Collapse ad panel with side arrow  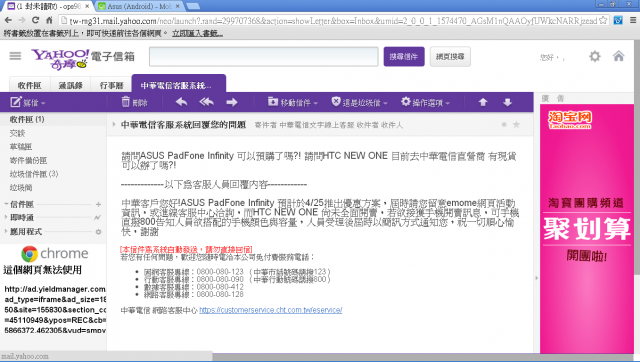[536, 278]
